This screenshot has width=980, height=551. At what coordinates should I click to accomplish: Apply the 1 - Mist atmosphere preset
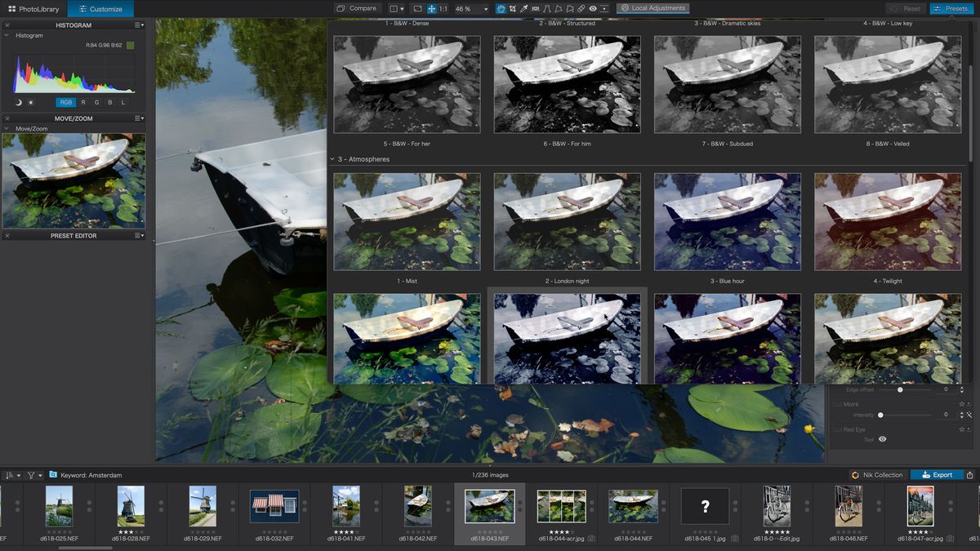click(x=407, y=220)
